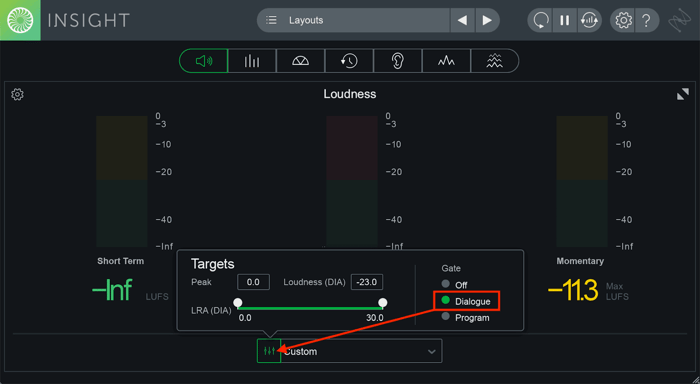Screen dimensions: 700x384
Task: Toggle the Targets sliders button
Action: click(269, 351)
